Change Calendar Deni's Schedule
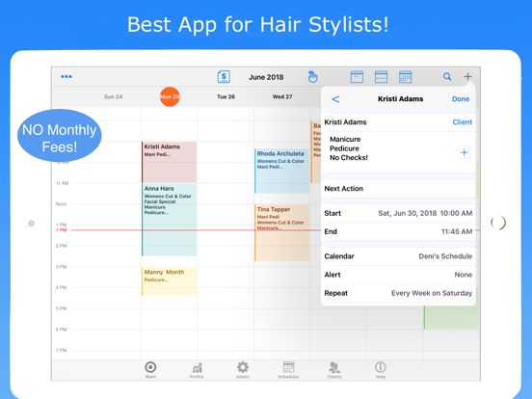 (x=398, y=256)
